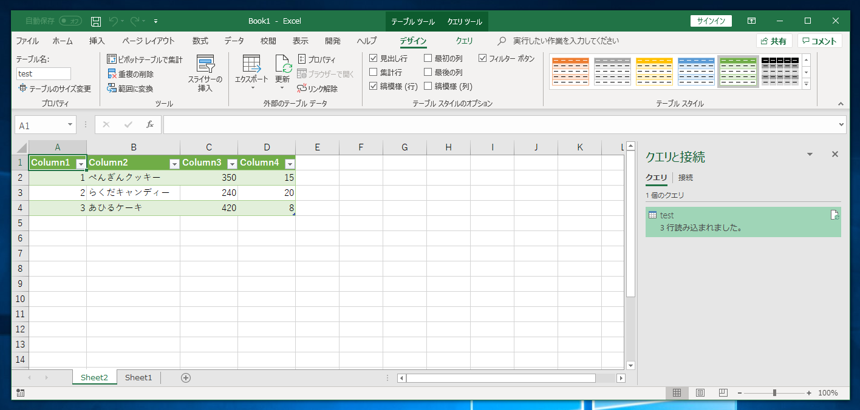Switch to Page Break Preview icon

723,392
